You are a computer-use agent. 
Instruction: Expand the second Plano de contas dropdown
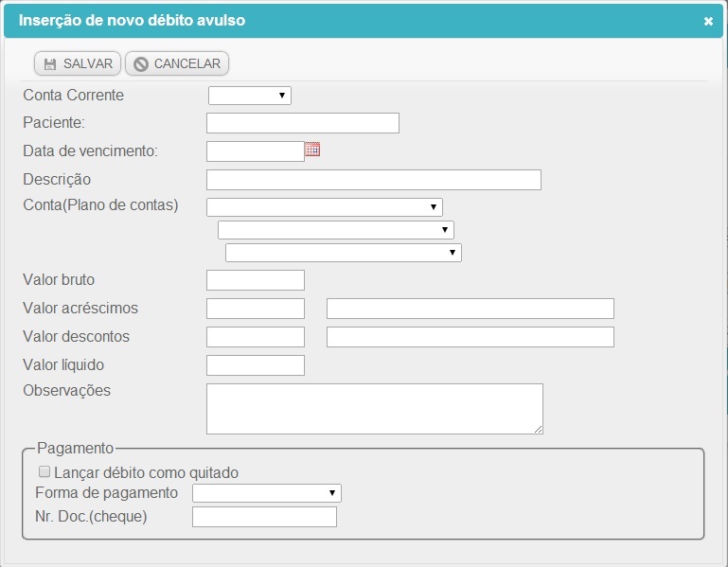[336, 230]
